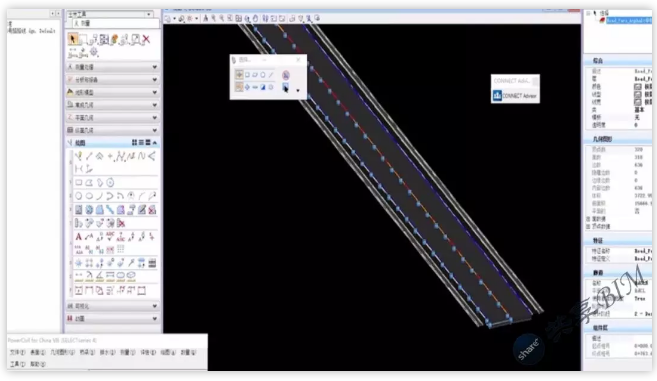Select the dotted grid array text tool

click(121, 249)
